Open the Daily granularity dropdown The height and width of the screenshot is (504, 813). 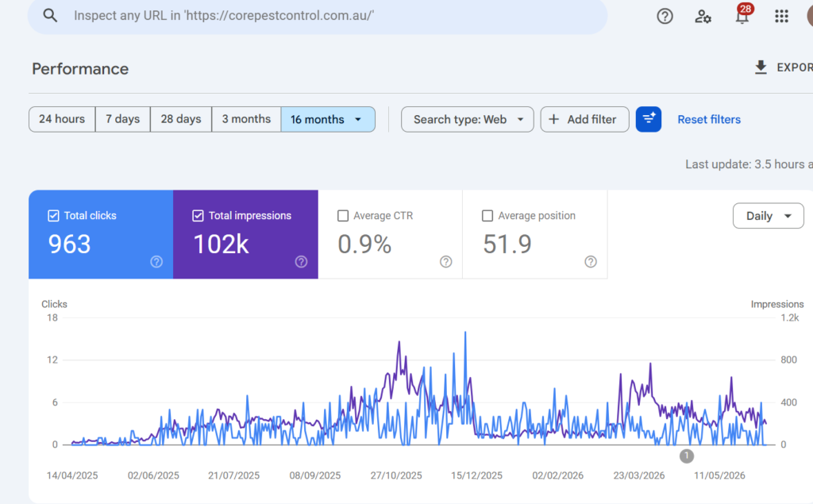coord(769,216)
